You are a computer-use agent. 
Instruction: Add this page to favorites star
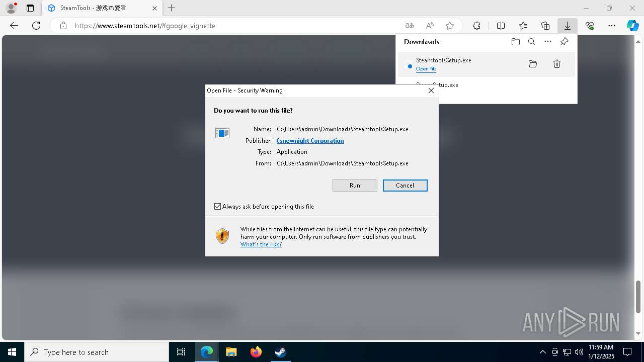click(450, 26)
